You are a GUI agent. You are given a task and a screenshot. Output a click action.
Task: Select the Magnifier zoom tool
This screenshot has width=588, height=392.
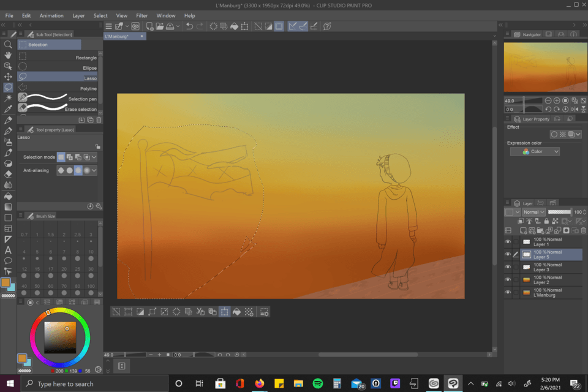(x=8, y=45)
